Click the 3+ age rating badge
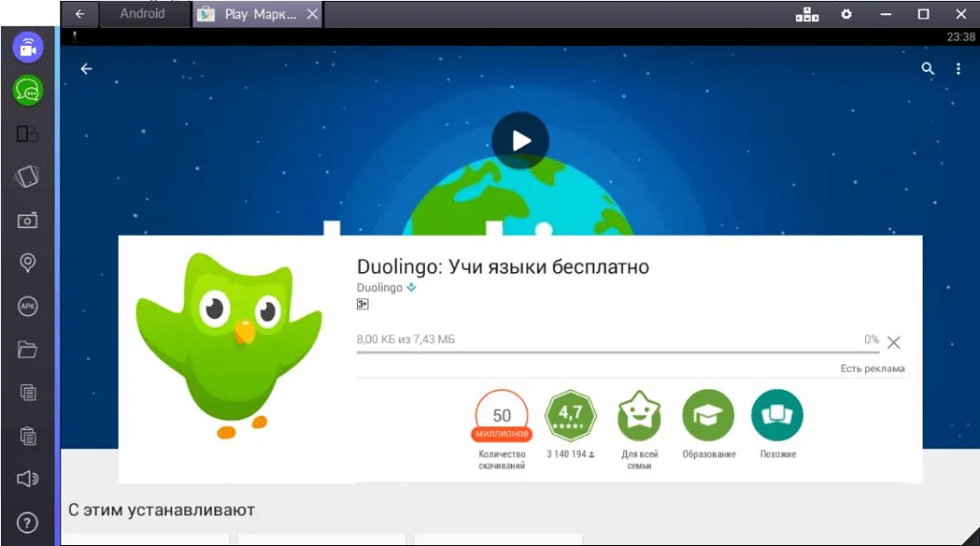The width and height of the screenshot is (980, 546). (363, 305)
